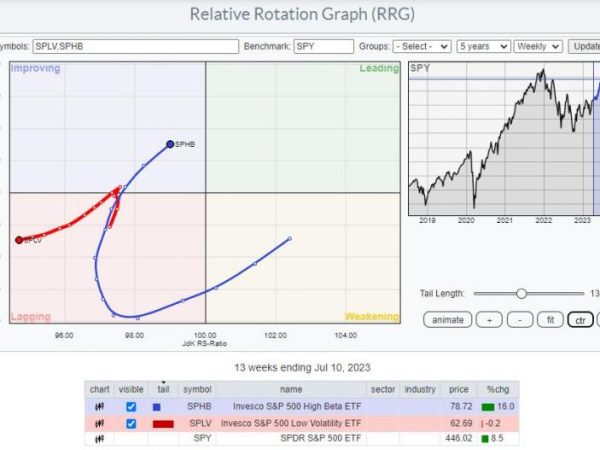Sort by the price column header
Image resolution: width=600 pixels, height=450 pixels.
[x=459, y=390]
